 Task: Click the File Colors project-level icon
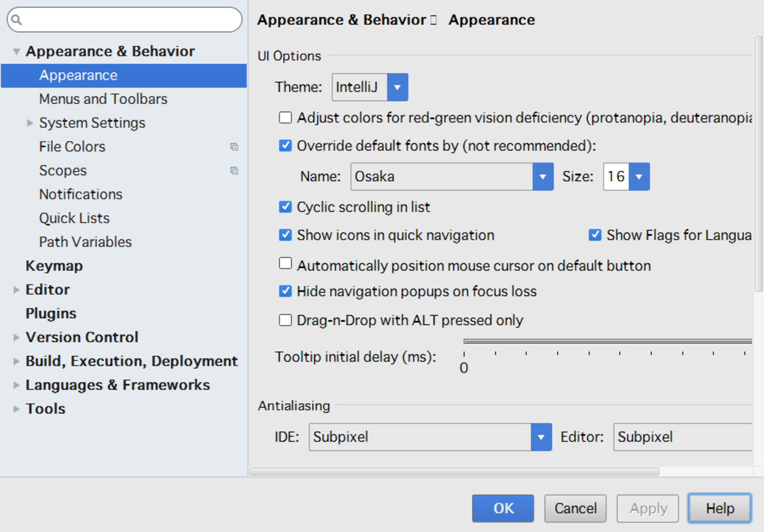pos(234,147)
